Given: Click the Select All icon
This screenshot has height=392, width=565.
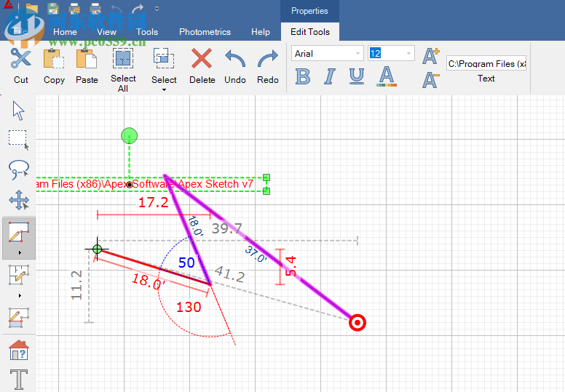Looking at the screenshot, I should (123, 59).
